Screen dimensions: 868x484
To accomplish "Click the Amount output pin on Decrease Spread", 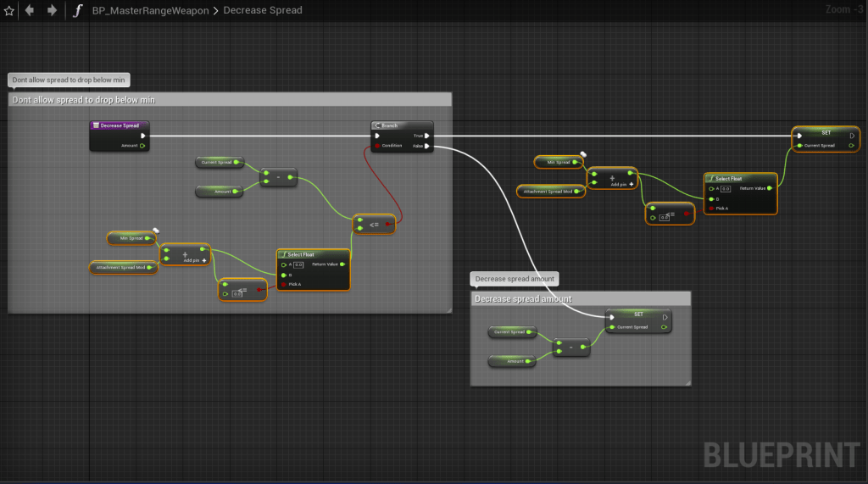I will (142, 146).
